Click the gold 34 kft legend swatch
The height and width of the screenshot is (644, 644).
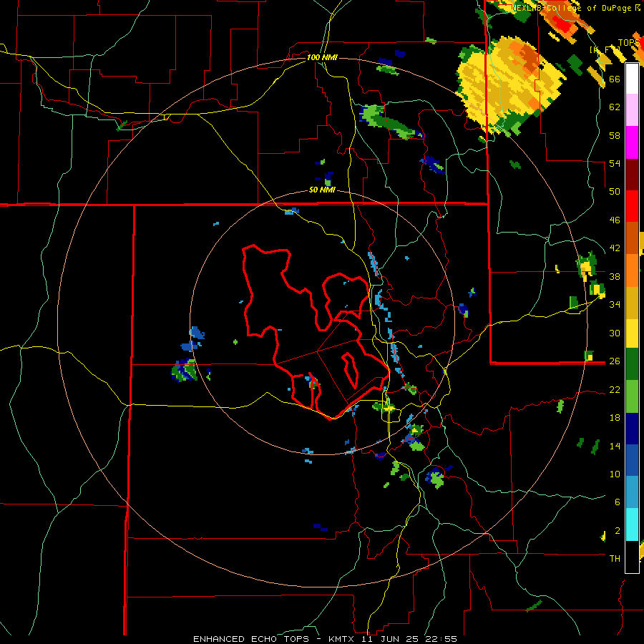point(632,303)
